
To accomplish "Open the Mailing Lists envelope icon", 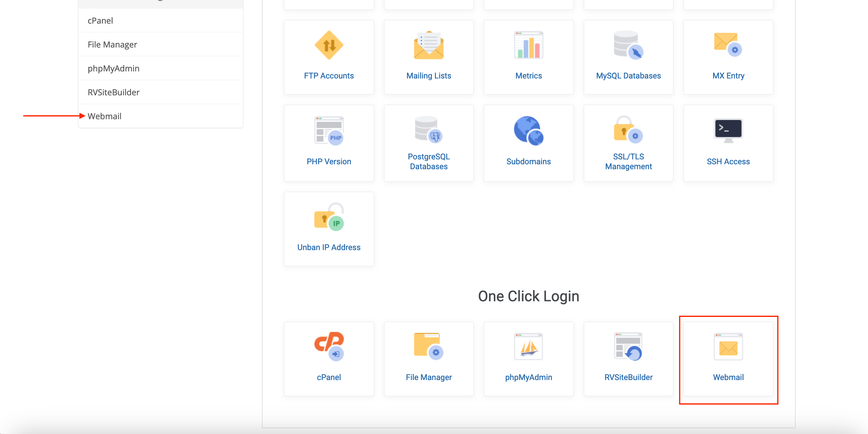I will pos(428,45).
